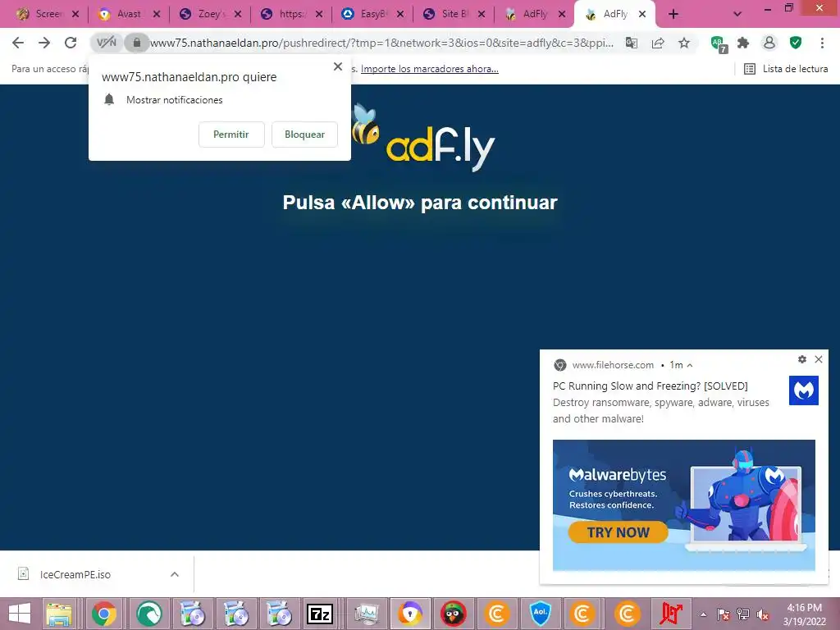Click the muted volume tray icon
This screenshot has width=840, height=630.
point(763,614)
